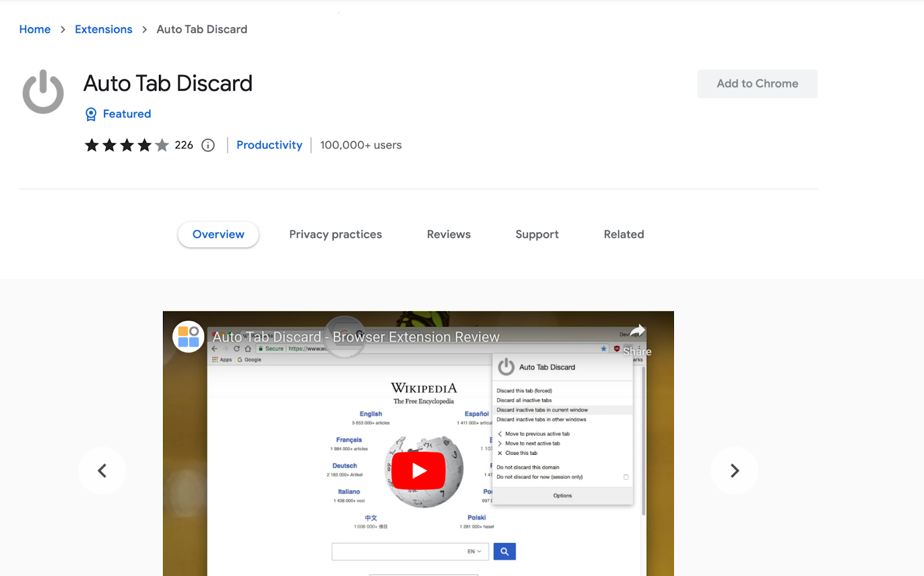924x576 pixels.
Task: Open the Extensions breadcrumb link
Action: [103, 29]
